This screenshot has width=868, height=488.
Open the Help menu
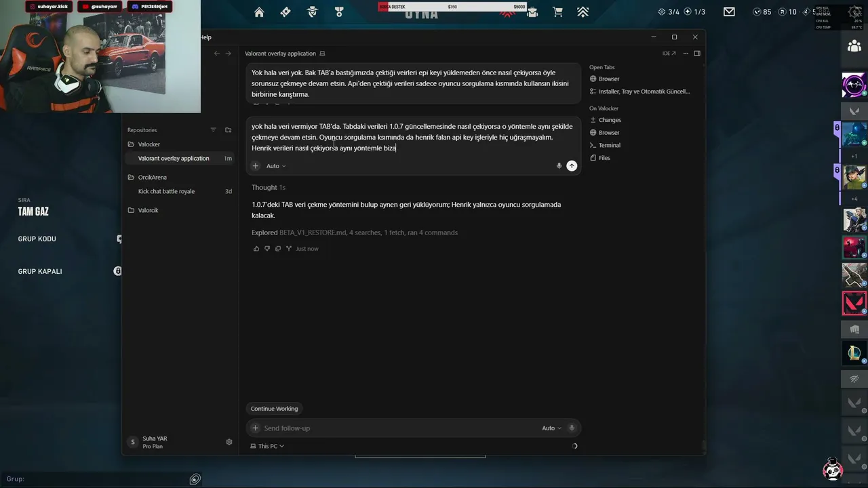coord(205,37)
